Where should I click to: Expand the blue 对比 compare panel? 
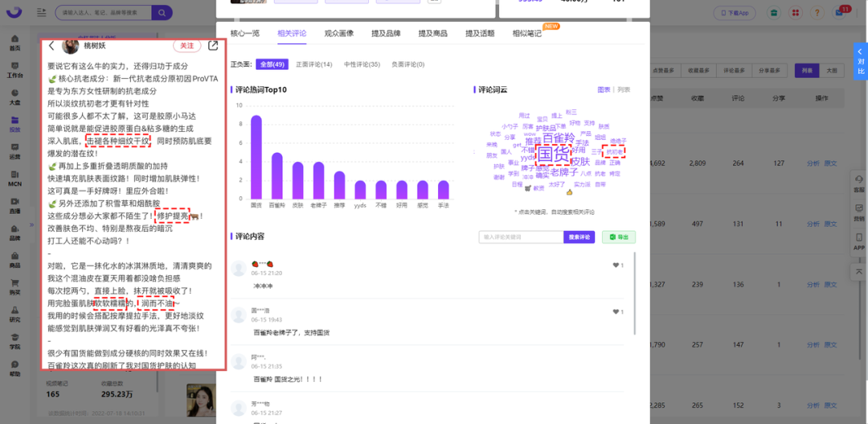860,62
